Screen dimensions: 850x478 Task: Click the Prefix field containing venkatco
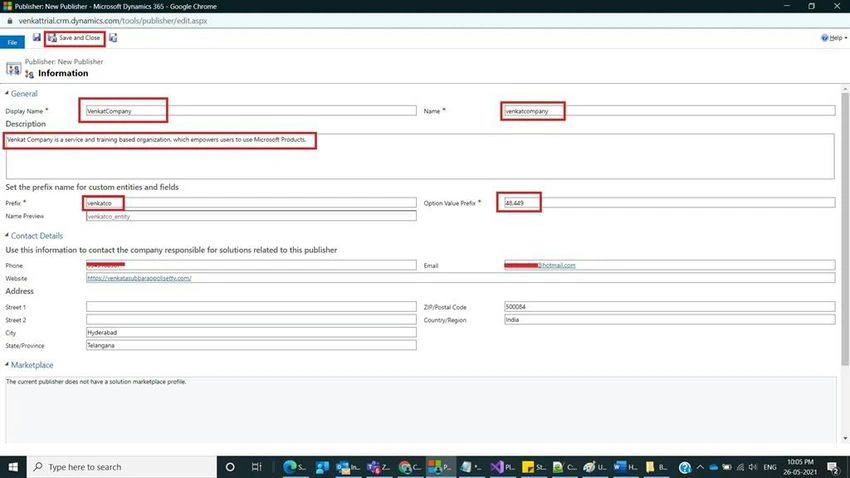pos(251,203)
